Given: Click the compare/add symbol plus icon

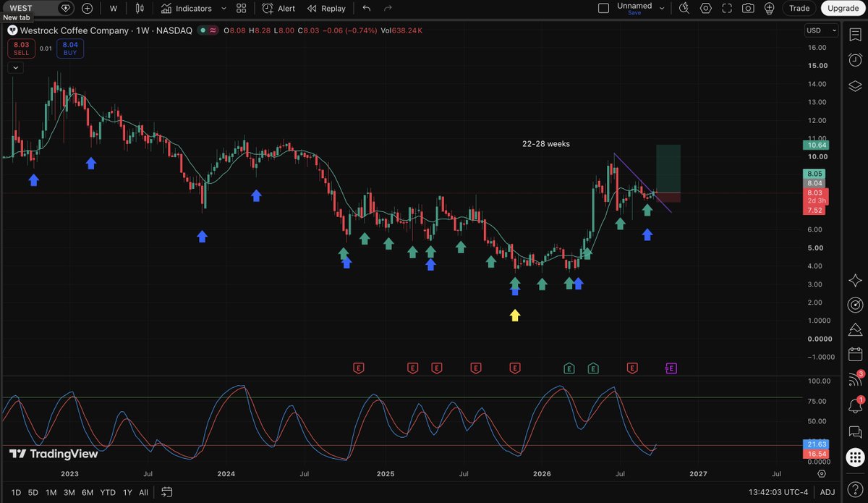Looking at the screenshot, I should (88, 8).
